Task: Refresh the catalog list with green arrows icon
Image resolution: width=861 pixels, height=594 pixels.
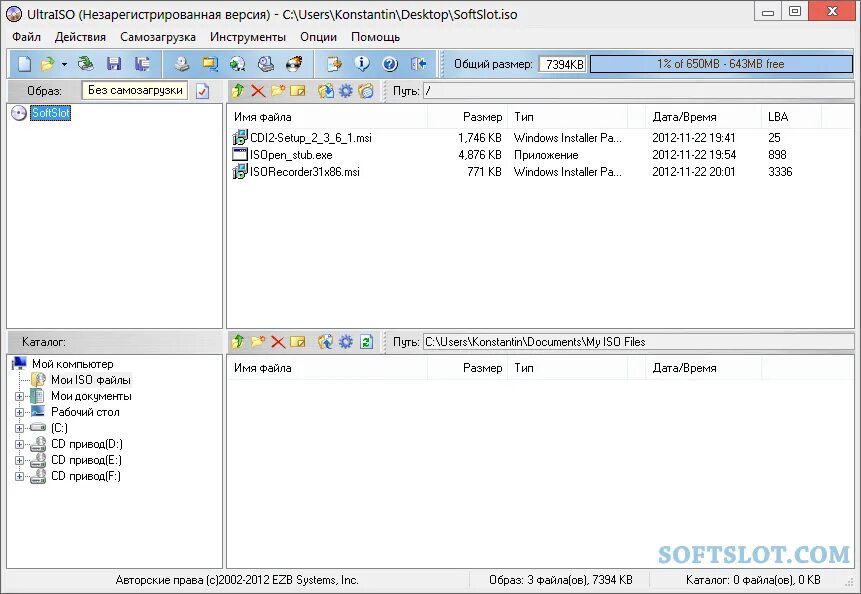Action: coord(366,341)
